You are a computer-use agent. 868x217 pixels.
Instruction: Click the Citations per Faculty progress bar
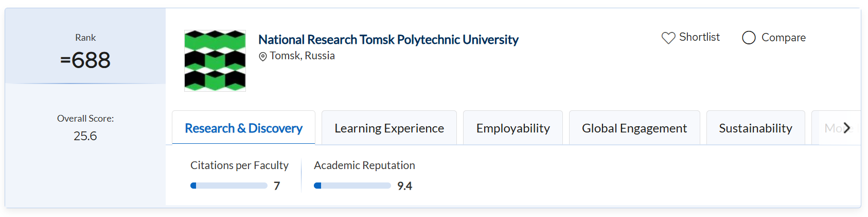click(x=228, y=186)
